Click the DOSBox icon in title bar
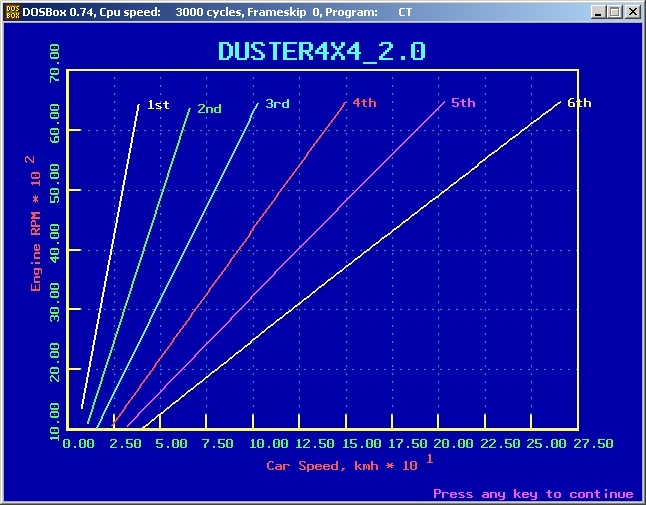Image resolution: width=646 pixels, height=505 pixels. point(12,12)
